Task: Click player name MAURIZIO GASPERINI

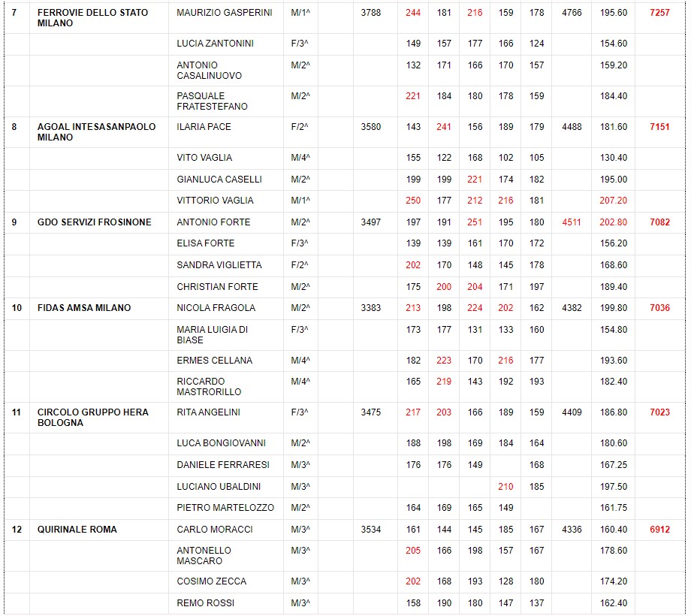Action: click(225, 13)
